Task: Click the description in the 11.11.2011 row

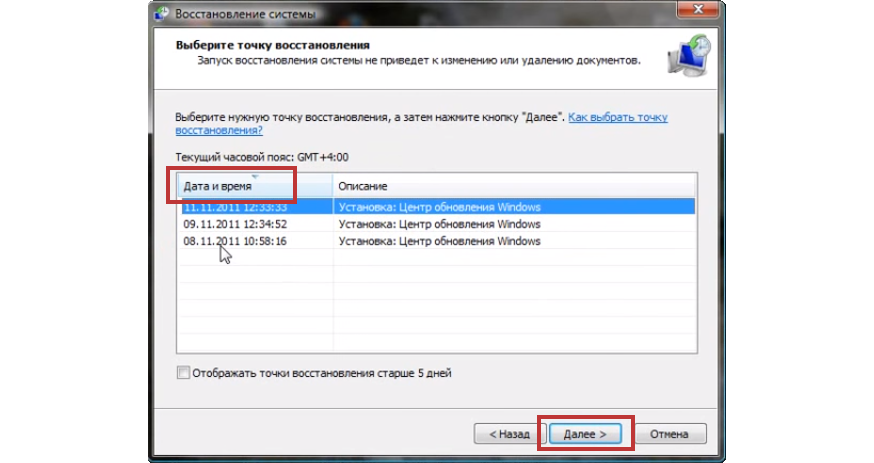Action: 439,207
